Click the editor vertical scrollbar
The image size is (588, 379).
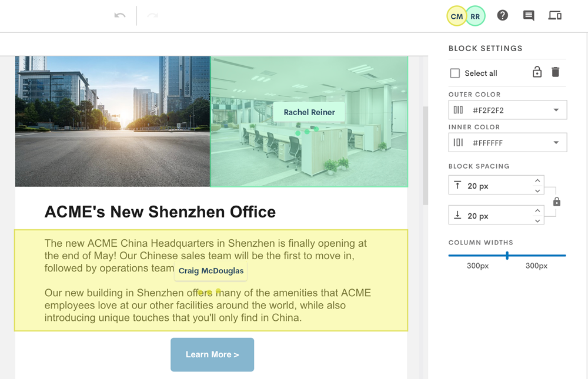pyautogui.click(x=425, y=156)
